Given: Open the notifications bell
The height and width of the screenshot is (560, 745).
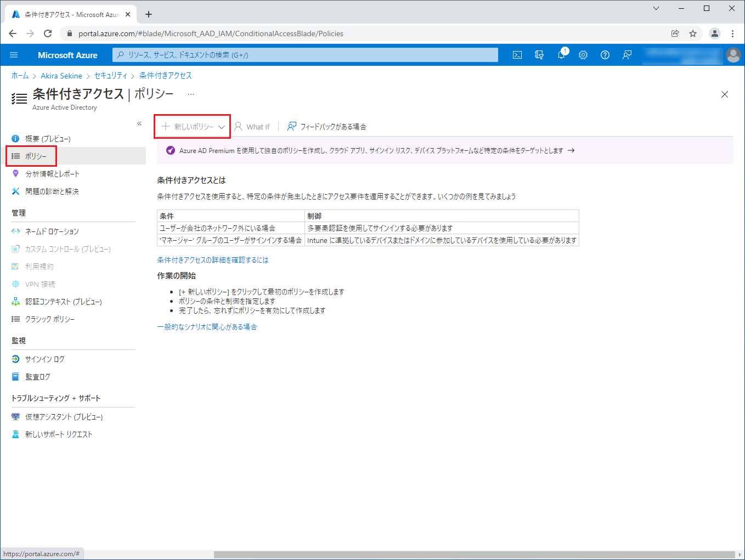Looking at the screenshot, I should pos(561,55).
